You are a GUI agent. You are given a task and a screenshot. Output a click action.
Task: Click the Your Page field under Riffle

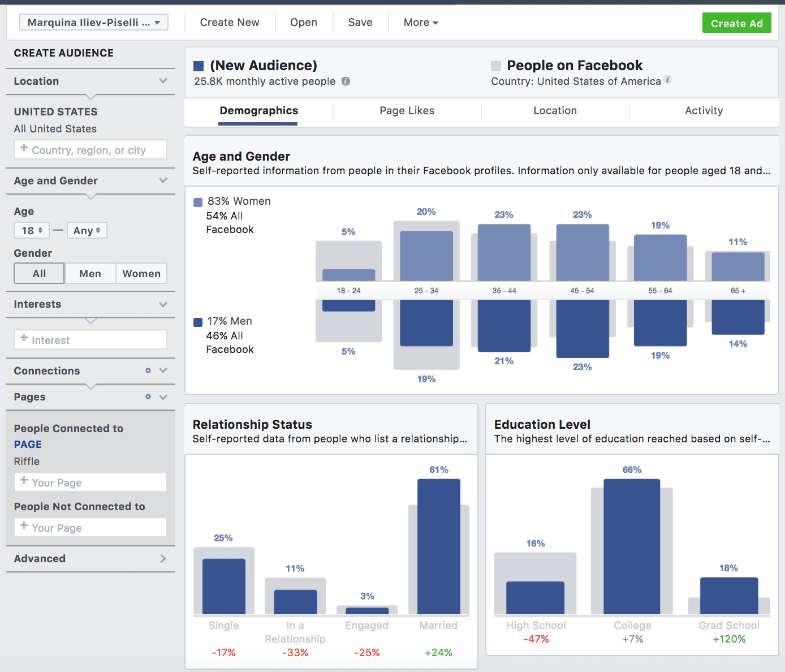pyautogui.click(x=90, y=482)
